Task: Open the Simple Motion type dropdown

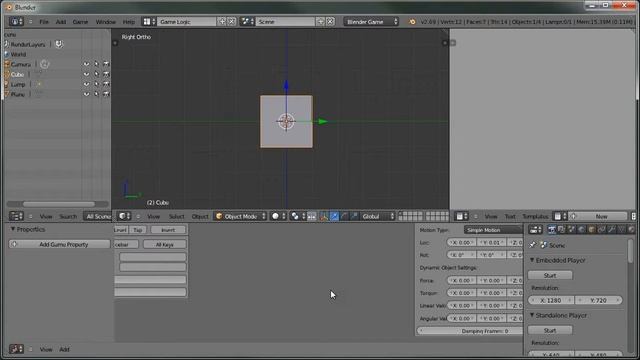Action: (493, 230)
